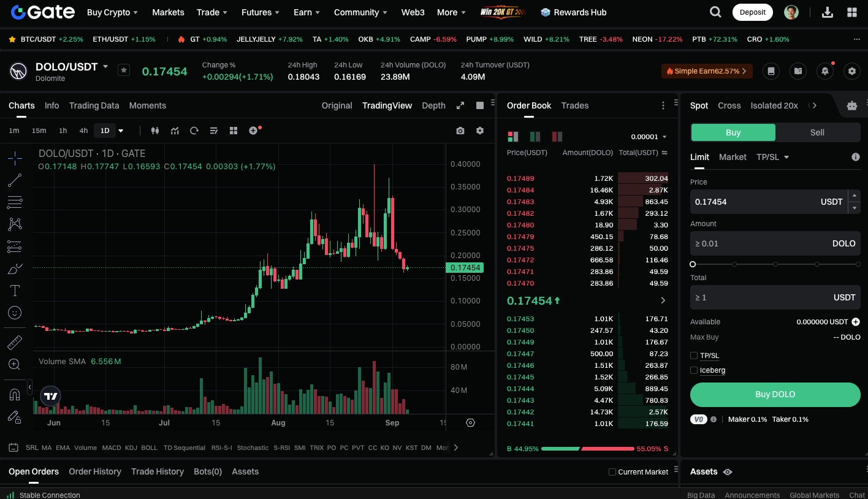Open the search magnifier in header

point(715,12)
